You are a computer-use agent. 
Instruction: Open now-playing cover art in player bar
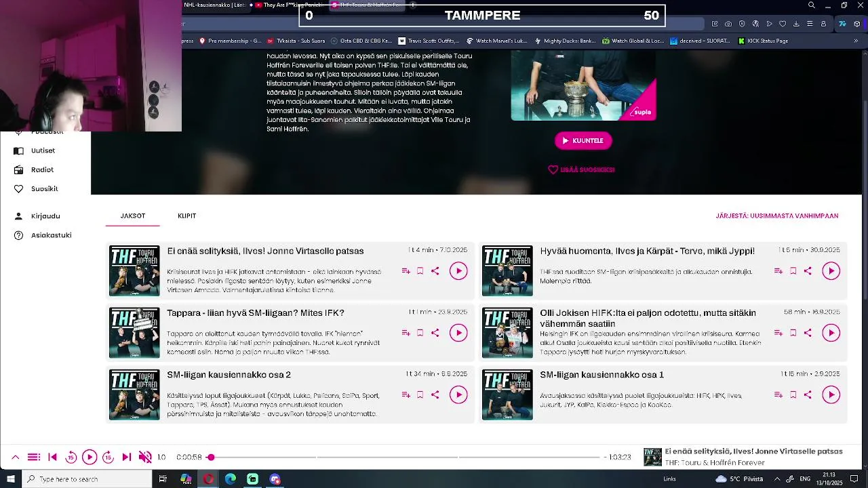(x=652, y=457)
